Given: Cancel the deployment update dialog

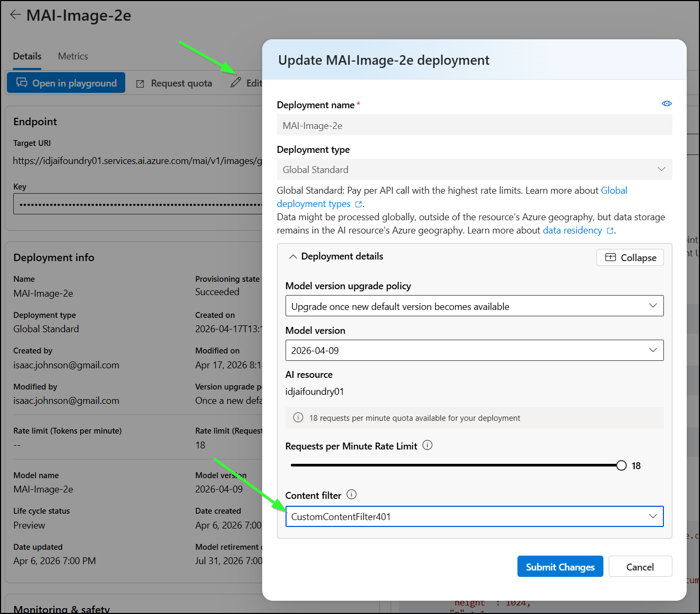Looking at the screenshot, I should [x=639, y=566].
